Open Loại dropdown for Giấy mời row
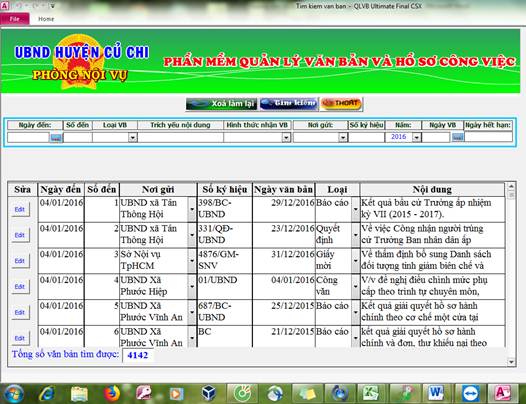The width and height of the screenshot is (526, 404). [x=356, y=261]
